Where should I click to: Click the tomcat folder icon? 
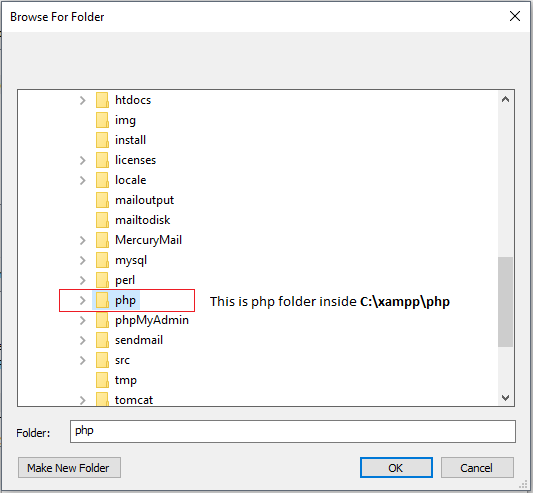[102, 399]
